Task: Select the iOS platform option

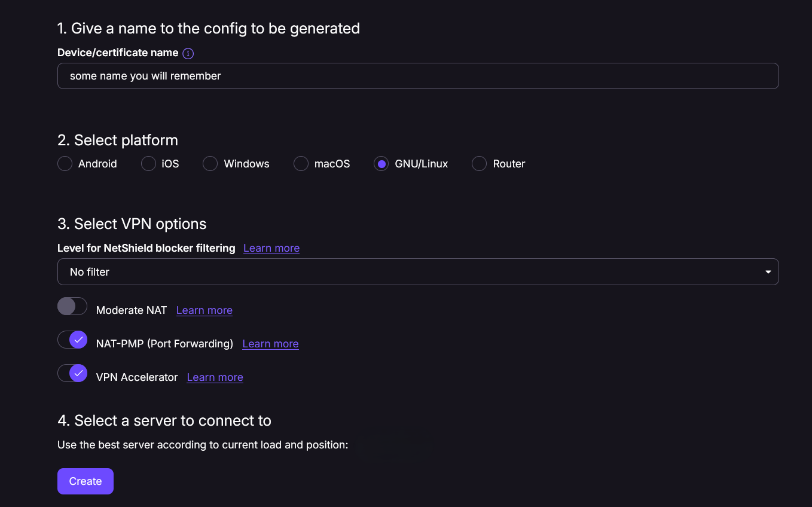Action: tap(148, 164)
